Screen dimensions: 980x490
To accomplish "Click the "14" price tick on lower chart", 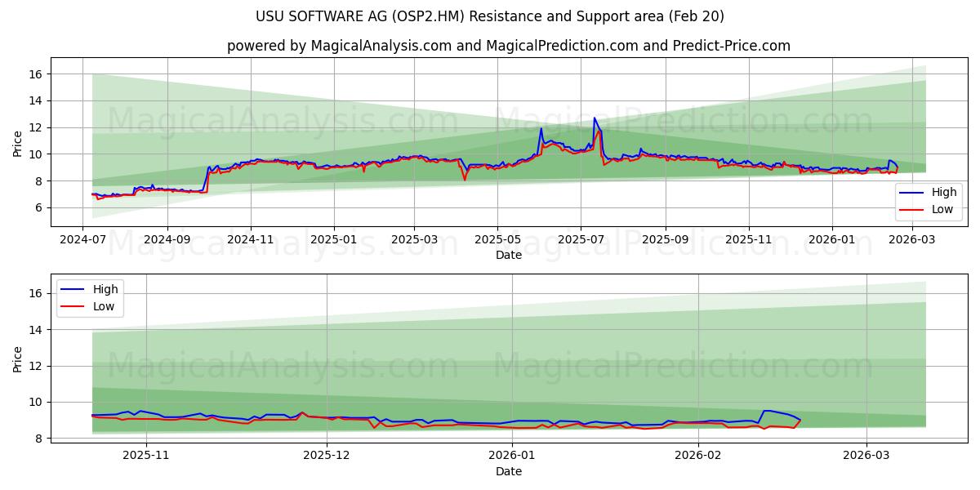I will click(x=35, y=330).
